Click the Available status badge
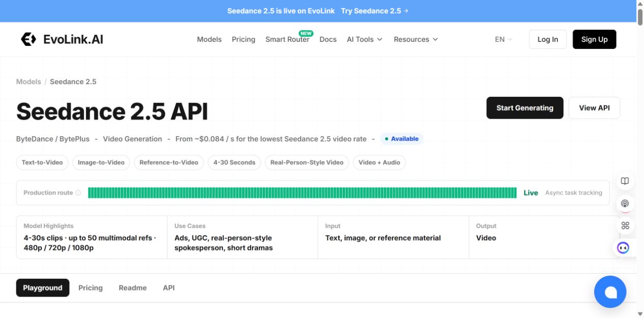 coord(402,139)
